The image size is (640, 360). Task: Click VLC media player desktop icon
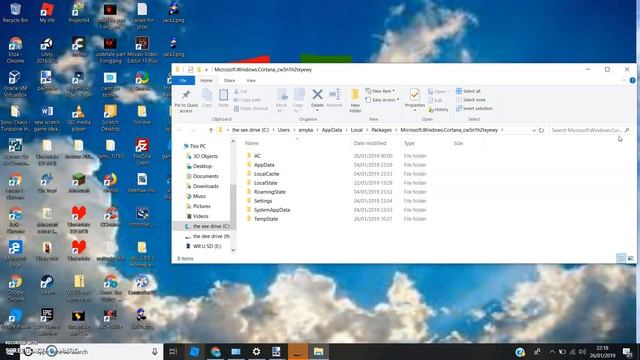pyautogui.click(x=78, y=118)
